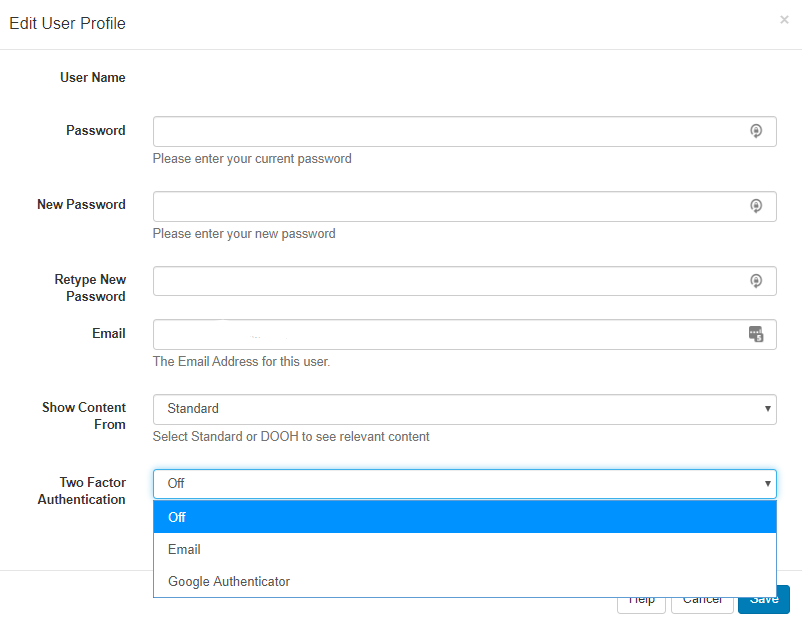The height and width of the screenshot is (624, 802).
Task: Click the key icon in Retype New Password field
Action: click(x=756, y=281)
